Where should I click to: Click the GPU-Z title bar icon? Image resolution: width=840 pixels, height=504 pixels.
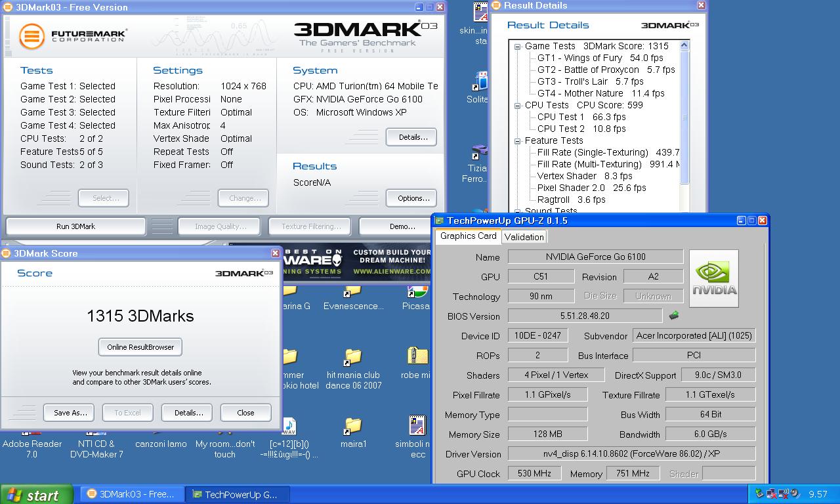[x=440, y=220]
